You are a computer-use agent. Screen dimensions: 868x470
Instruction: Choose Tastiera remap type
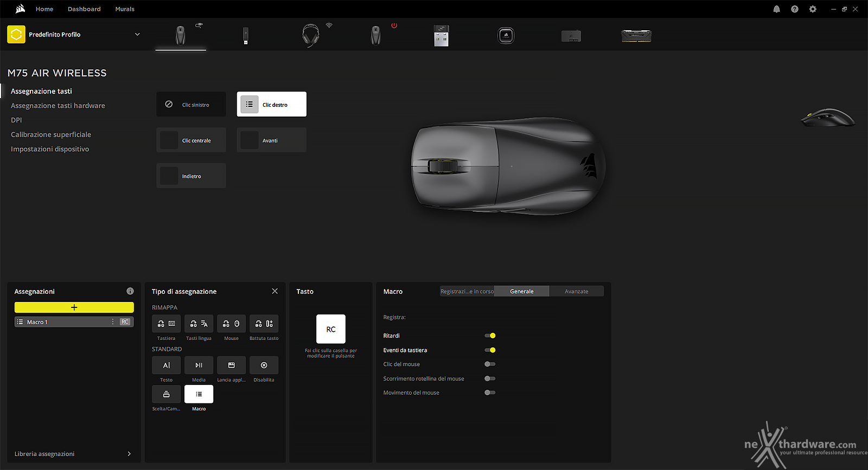167,324
